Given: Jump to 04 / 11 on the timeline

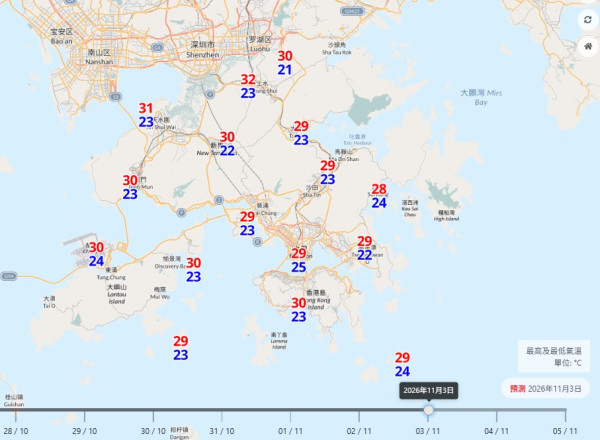Looking at the screenshot, I should [x=496, y=431].
